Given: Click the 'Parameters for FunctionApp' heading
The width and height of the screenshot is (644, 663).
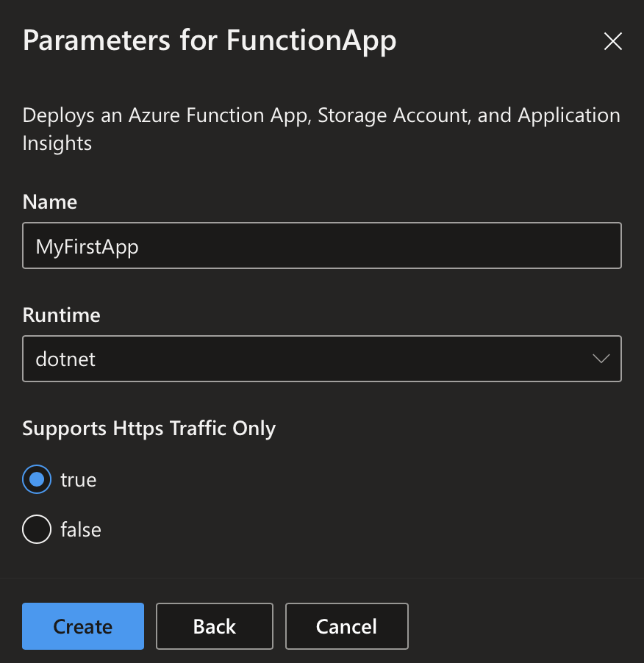Looking at the screenshot, I should click(210, 41).
